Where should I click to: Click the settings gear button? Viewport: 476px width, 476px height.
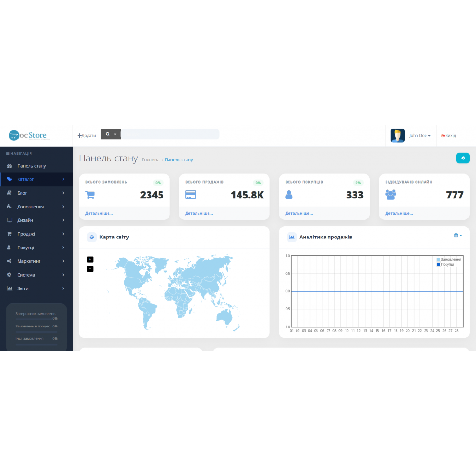463,158
